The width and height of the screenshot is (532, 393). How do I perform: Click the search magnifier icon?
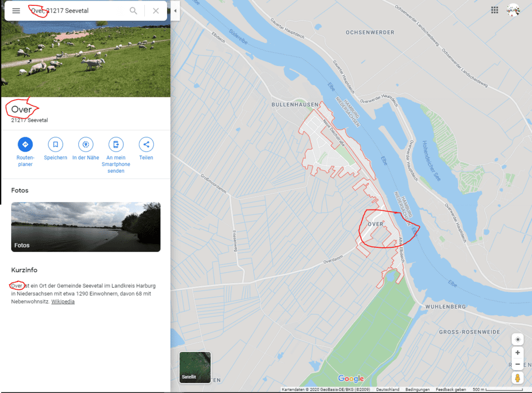[x=134, y=11]
